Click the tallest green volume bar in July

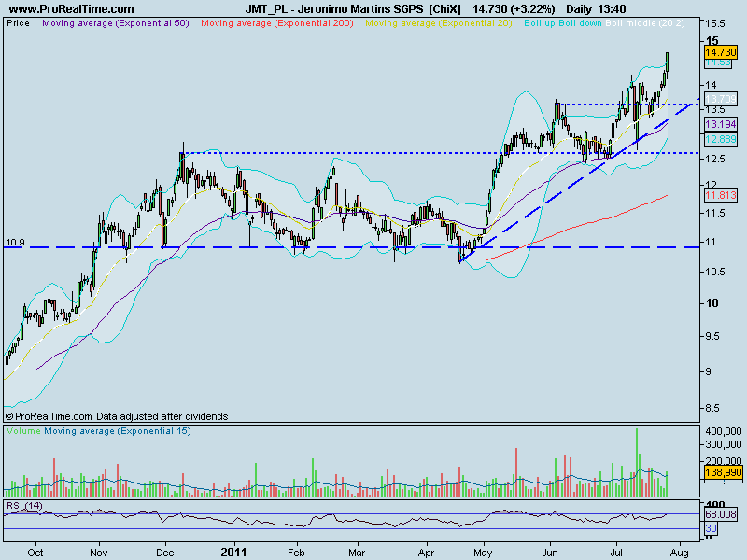point(637,462)
